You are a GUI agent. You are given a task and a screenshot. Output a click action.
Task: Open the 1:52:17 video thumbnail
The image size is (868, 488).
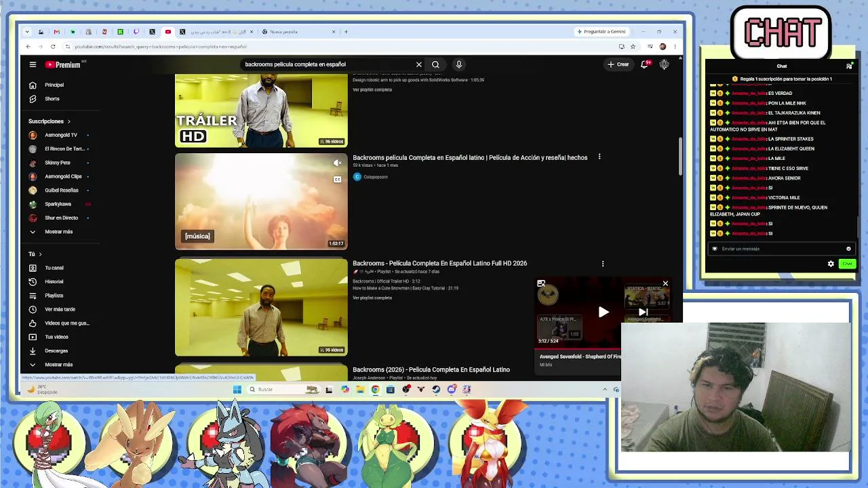(x=261, y=201)
